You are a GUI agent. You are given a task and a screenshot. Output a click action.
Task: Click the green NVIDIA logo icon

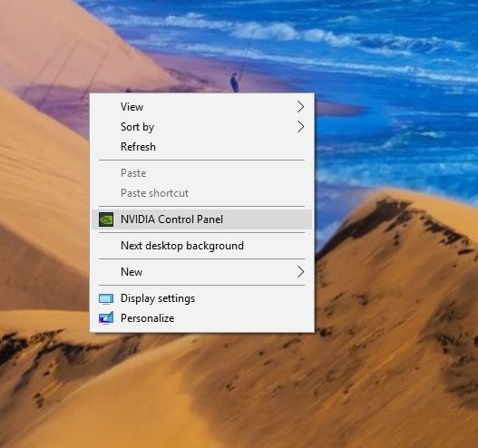tap(106, 219)
